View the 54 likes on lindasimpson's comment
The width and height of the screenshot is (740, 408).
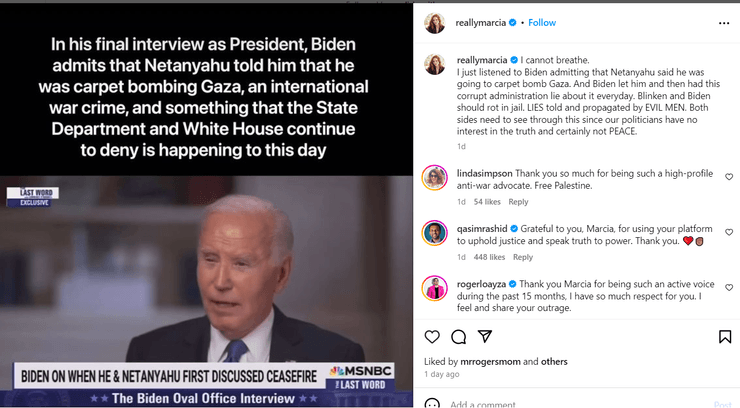click(487, 202)
